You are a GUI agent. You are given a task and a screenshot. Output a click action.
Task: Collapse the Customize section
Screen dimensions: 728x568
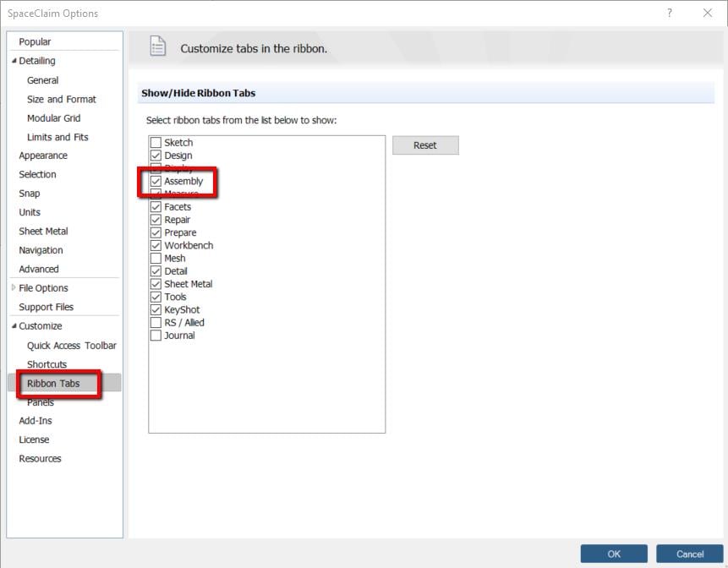[14, 325]
